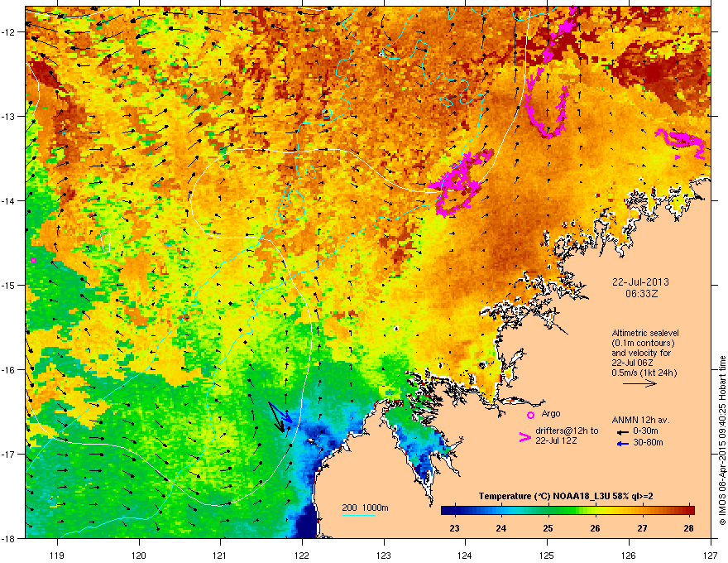The width and height of the screenshot is (728, 563).
Task: Click longitude axis label 125
Action: (x=547, y=555)
